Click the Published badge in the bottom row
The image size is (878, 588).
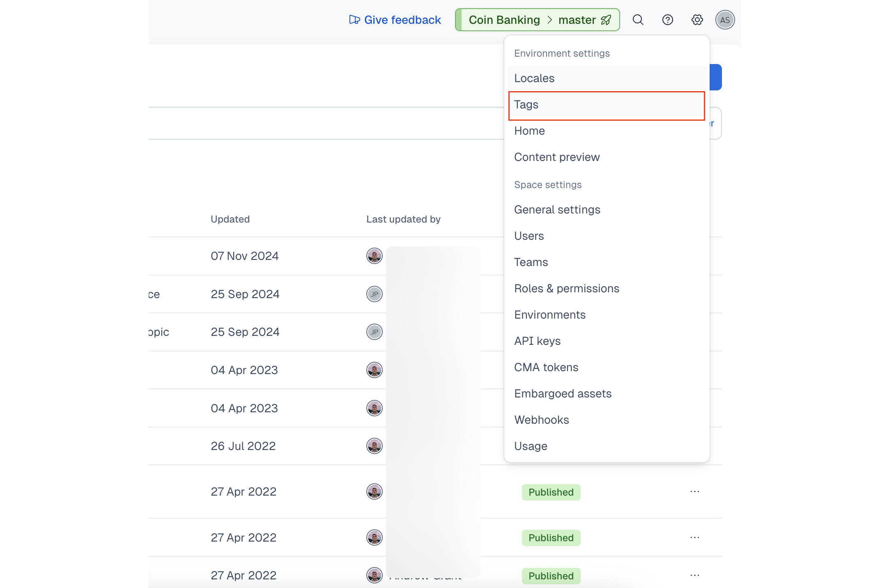tap(551, 576)
